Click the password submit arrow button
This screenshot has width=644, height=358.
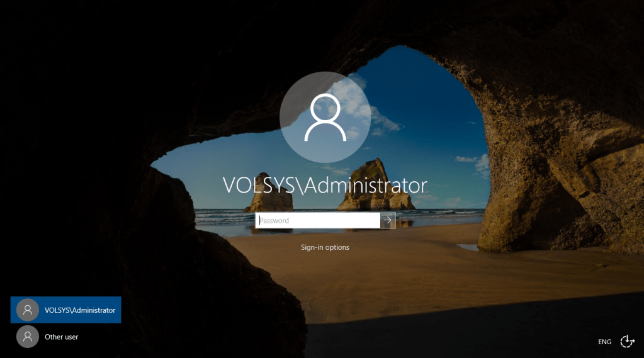coord(388,220)
